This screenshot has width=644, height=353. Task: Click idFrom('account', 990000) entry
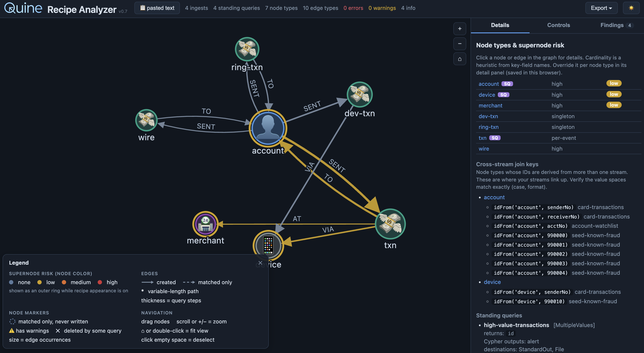530,235
